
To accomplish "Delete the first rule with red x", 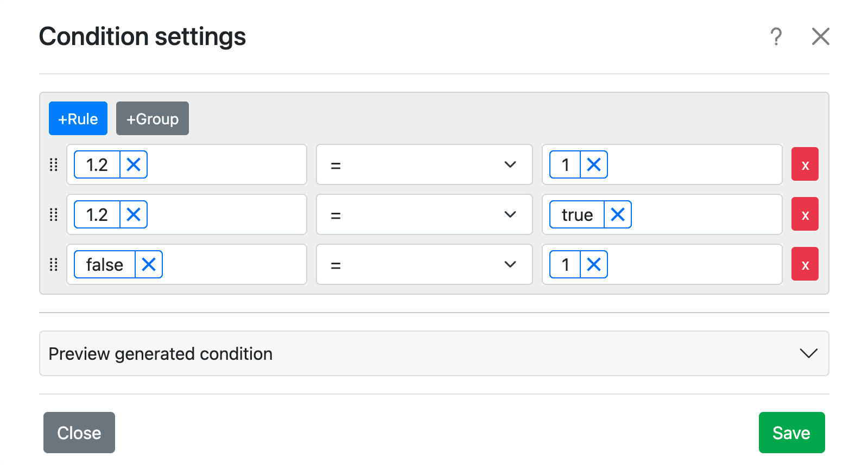I will click(804, 164).
